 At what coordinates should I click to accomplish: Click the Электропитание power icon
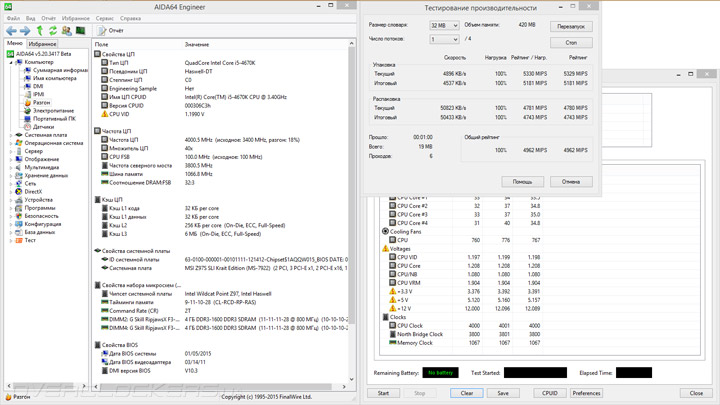pos(28,111)
